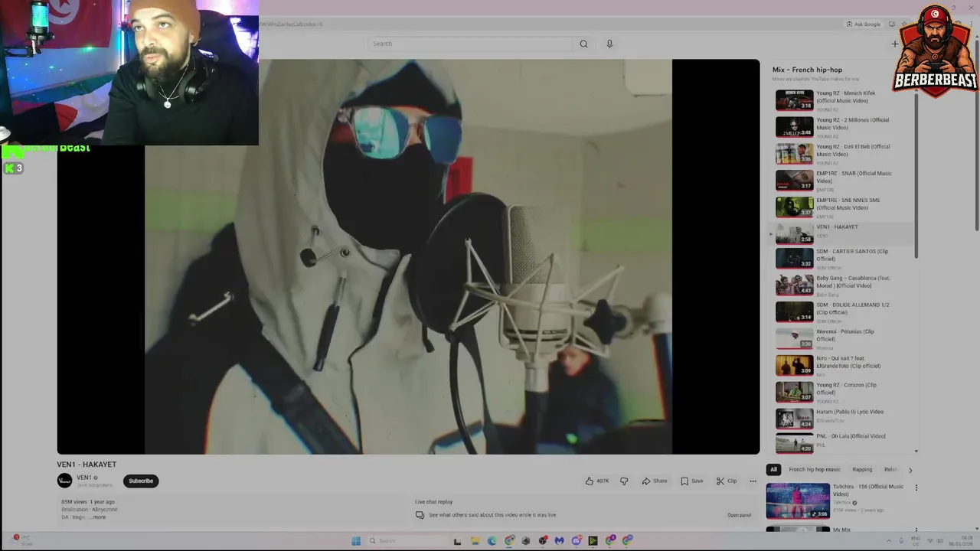Click Mix - French hip-hop playlist title
The height and width of the screenshot is (551, 980).
click(x=807, y=70)
